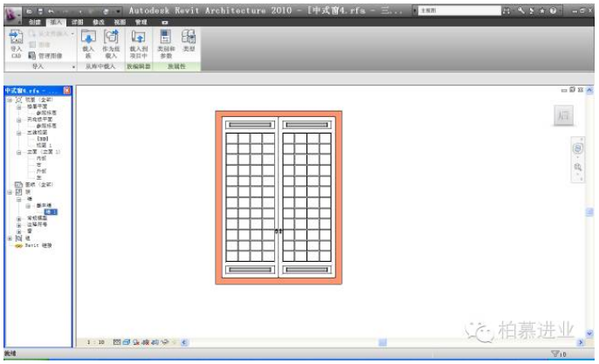
Task: Switch to the 视图 ribbon tab
Action: pos(120,23)
